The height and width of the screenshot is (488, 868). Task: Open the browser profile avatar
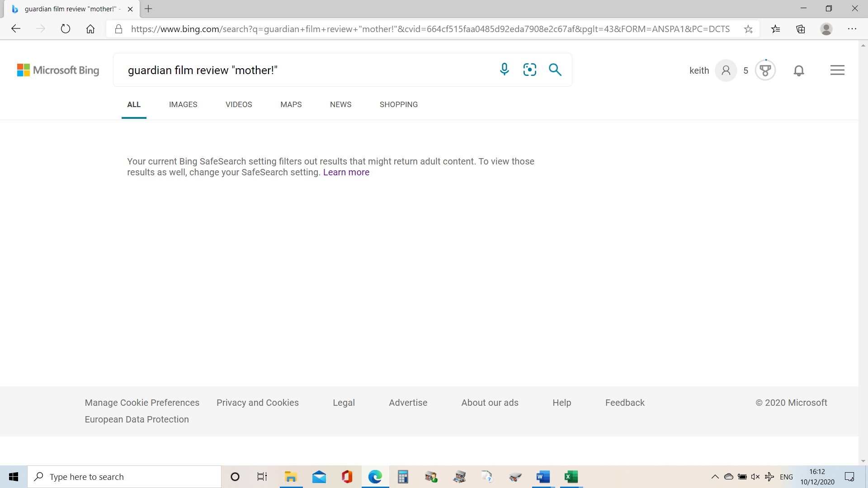click(x=826, y=29)
